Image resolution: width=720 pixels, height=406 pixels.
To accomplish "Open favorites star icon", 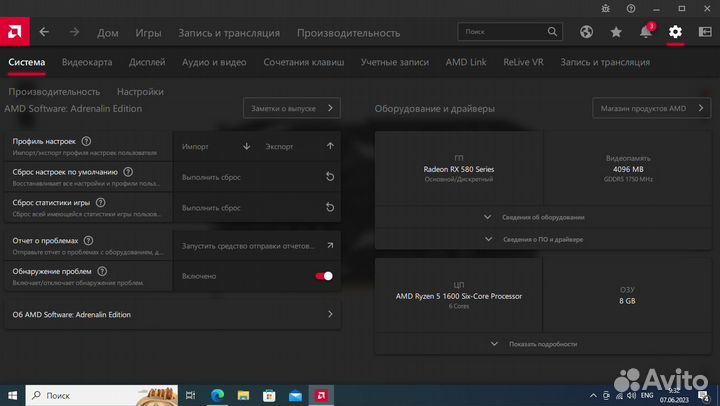I will (616, 32).
